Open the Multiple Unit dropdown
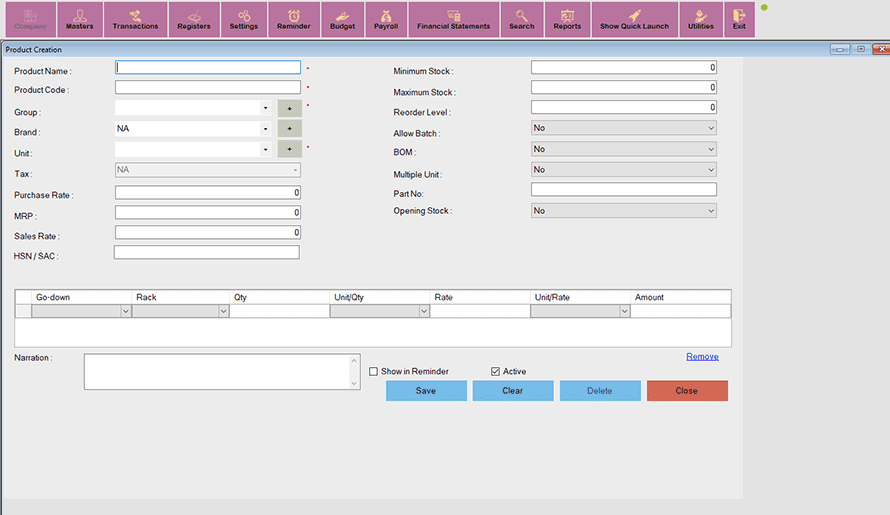The height and width of the screenshot is (515, 890). tap(624, 169)
